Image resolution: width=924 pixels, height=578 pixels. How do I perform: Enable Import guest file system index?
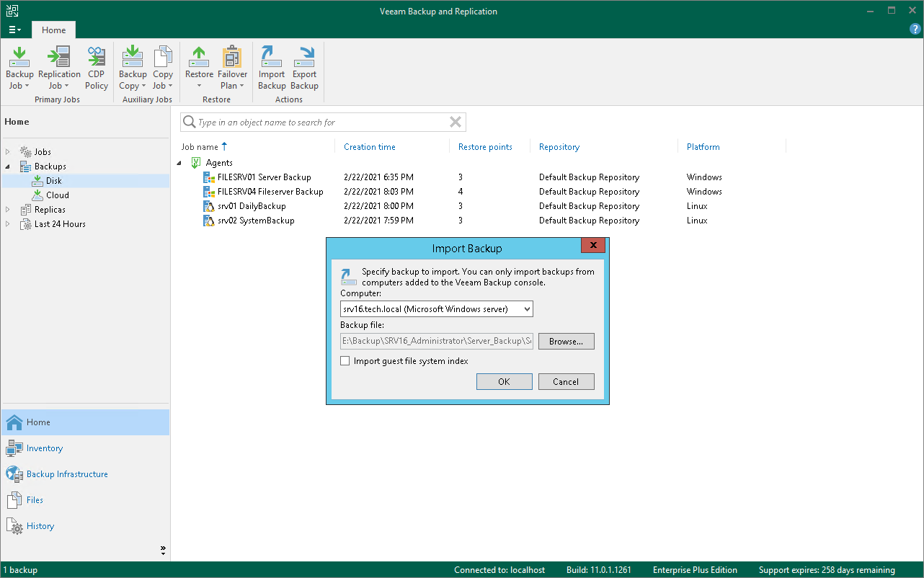pyautogui.click(x=345, y=361)
